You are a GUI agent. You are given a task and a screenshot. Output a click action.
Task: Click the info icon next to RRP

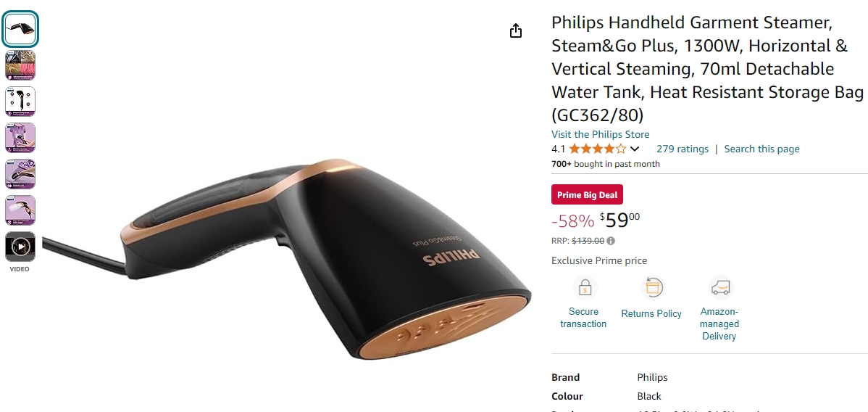coord(611,242)
